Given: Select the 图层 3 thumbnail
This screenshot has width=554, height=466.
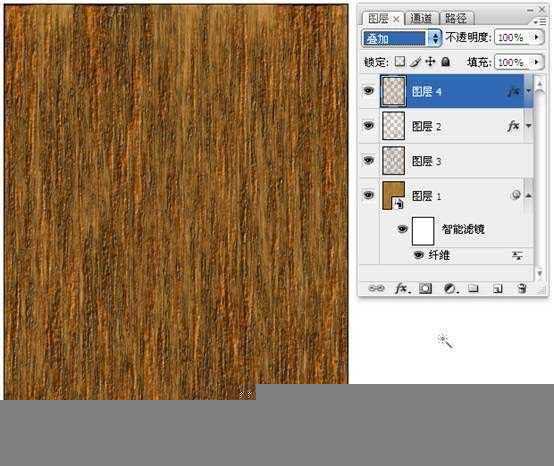Looking at the screenshot, I should [x=393, y=161].
